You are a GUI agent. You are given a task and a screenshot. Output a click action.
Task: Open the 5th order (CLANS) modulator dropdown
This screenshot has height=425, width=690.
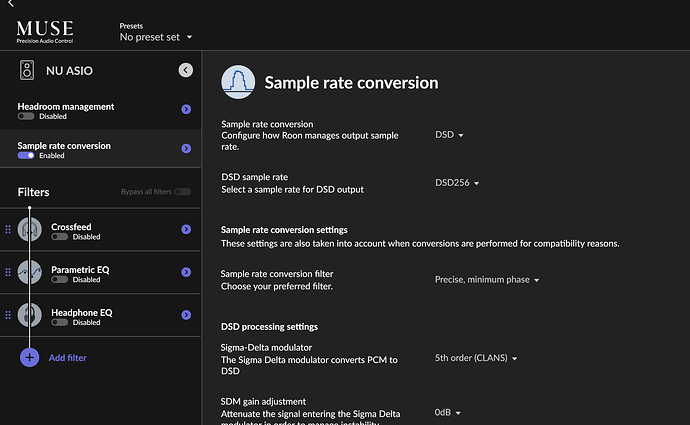click(476, 357)
